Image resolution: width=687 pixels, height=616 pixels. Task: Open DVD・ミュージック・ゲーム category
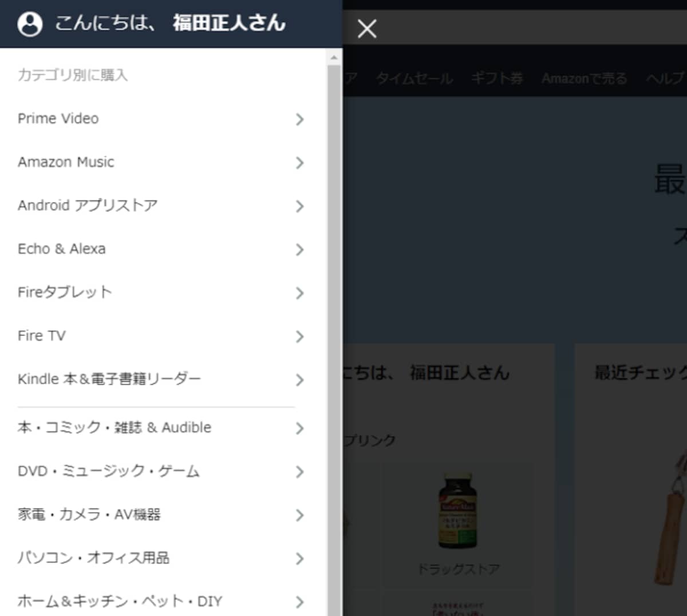tap(163, 471)
